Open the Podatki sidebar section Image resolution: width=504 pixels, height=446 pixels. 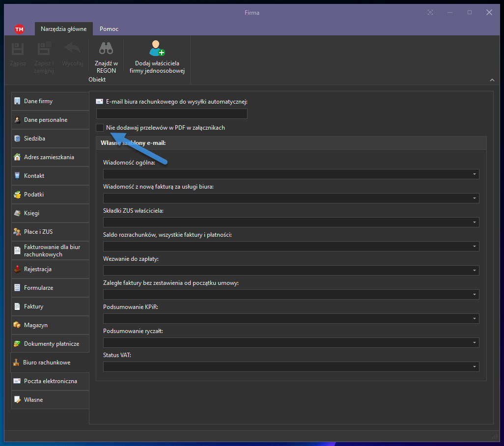coord(50,195)
